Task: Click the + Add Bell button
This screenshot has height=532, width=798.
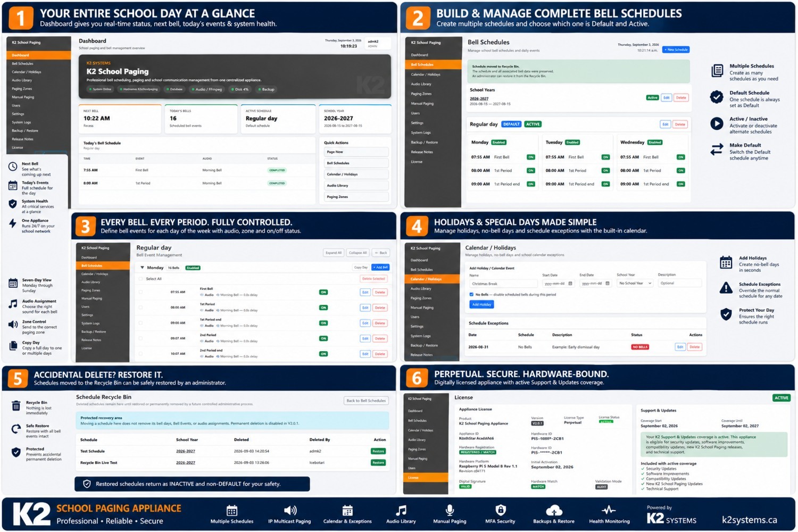Action: (x=380, y=268)
